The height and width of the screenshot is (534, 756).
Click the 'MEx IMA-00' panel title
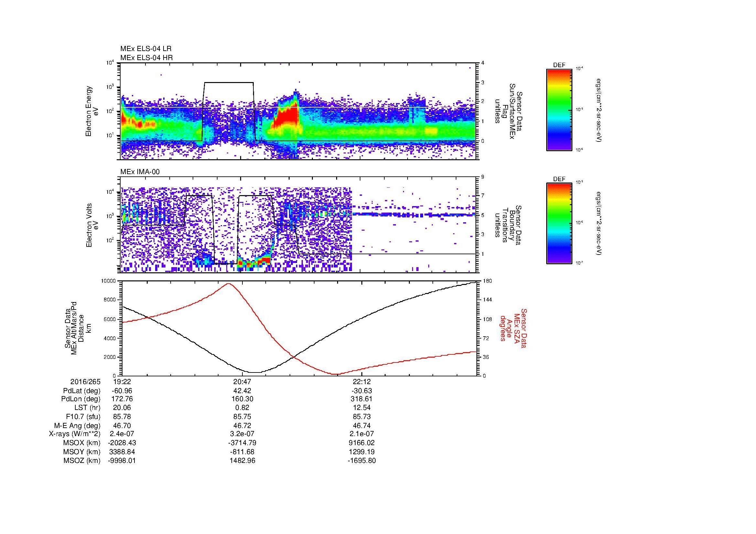140,172
